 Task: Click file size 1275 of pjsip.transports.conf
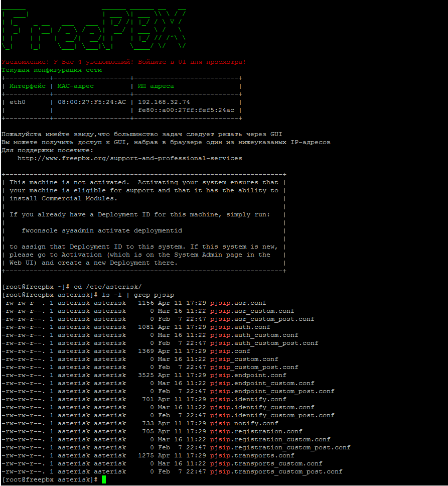146,456
